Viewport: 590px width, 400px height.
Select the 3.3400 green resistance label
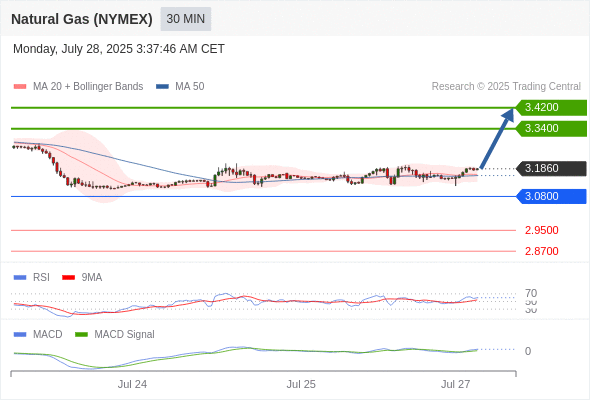551,129
